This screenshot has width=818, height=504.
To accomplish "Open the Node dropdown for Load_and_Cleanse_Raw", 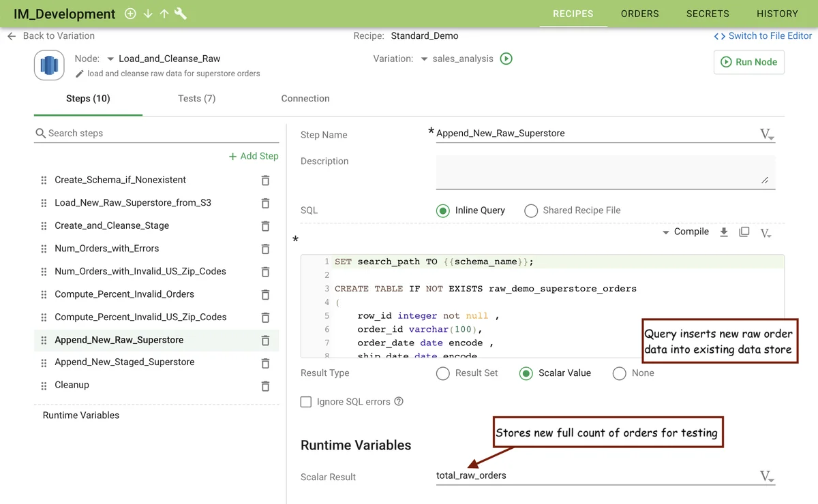I will [110, 59].
